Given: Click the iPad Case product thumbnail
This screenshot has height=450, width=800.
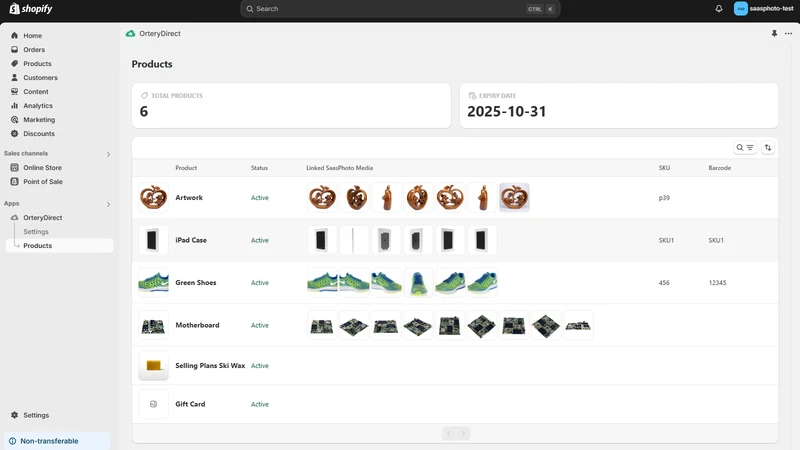Looking at the screenshot, I should tap(153, 240).
